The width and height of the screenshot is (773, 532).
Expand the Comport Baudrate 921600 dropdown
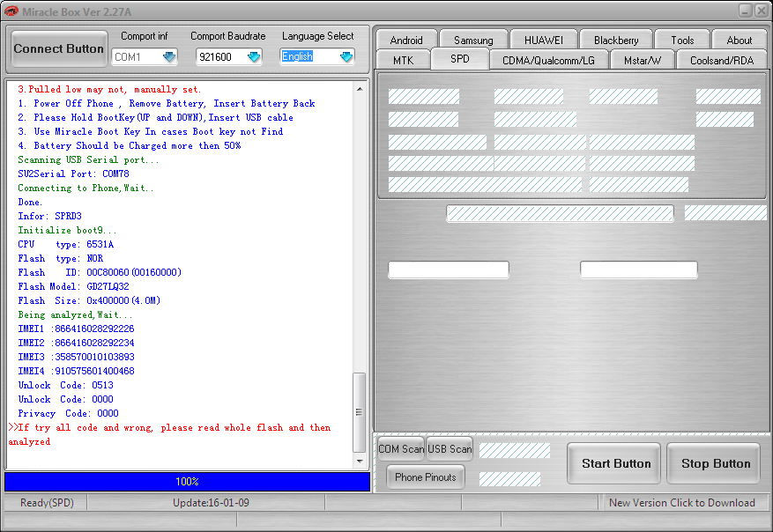tap(254, 57)
